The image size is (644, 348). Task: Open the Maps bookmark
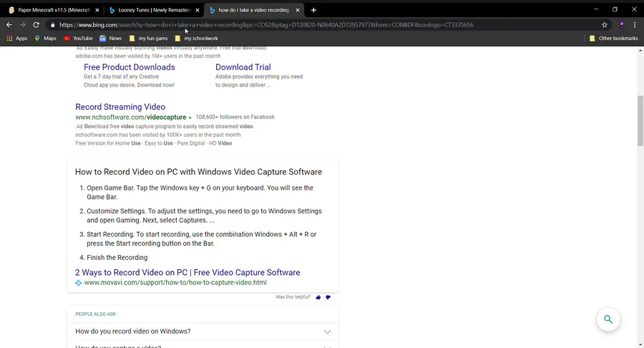(x=45, y=38)
